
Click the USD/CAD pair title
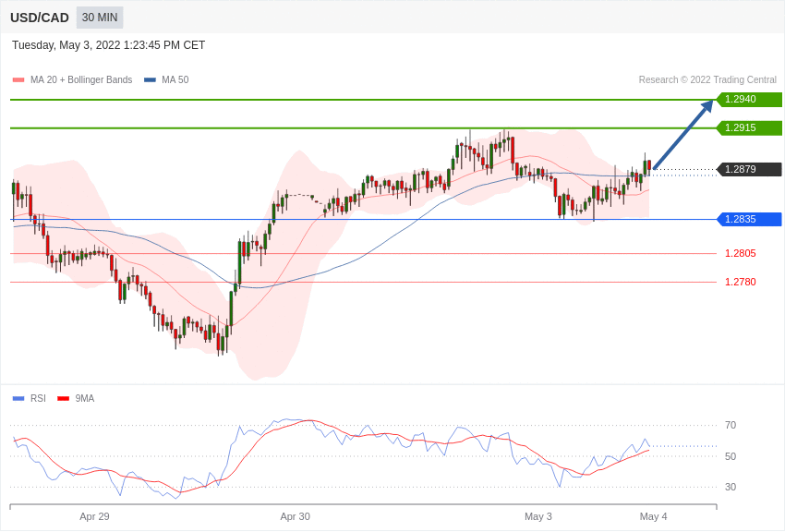click(40, 18)
